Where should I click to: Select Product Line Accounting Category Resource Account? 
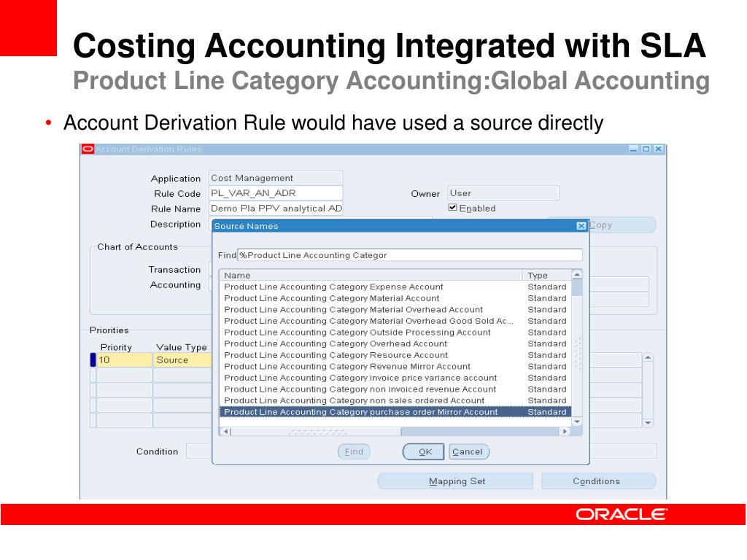395,355
